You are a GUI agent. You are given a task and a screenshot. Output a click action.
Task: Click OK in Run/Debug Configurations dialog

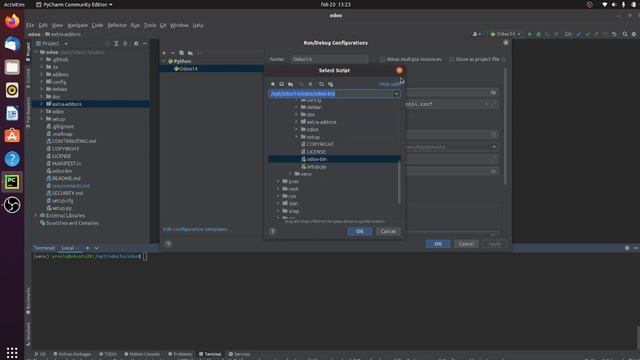click(x=438, y=244)
